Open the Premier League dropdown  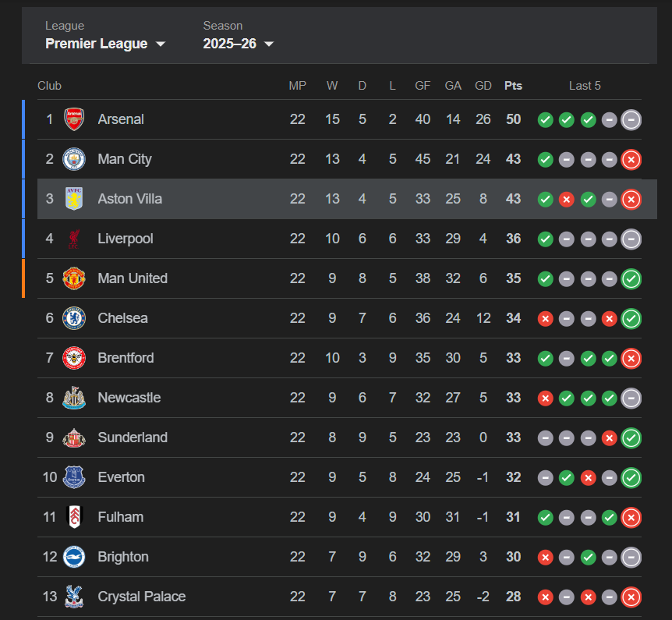(105, 44)
